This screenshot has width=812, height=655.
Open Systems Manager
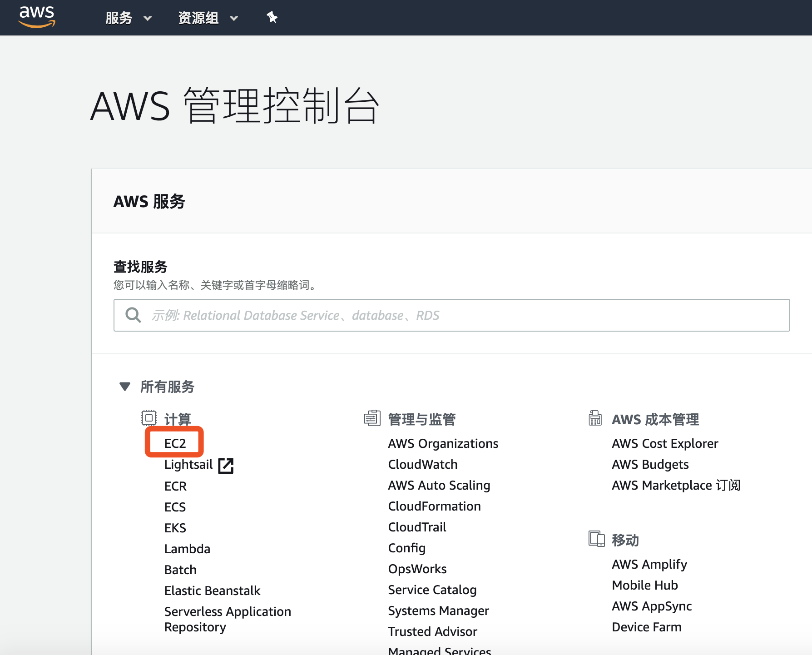tap(438, 610)
